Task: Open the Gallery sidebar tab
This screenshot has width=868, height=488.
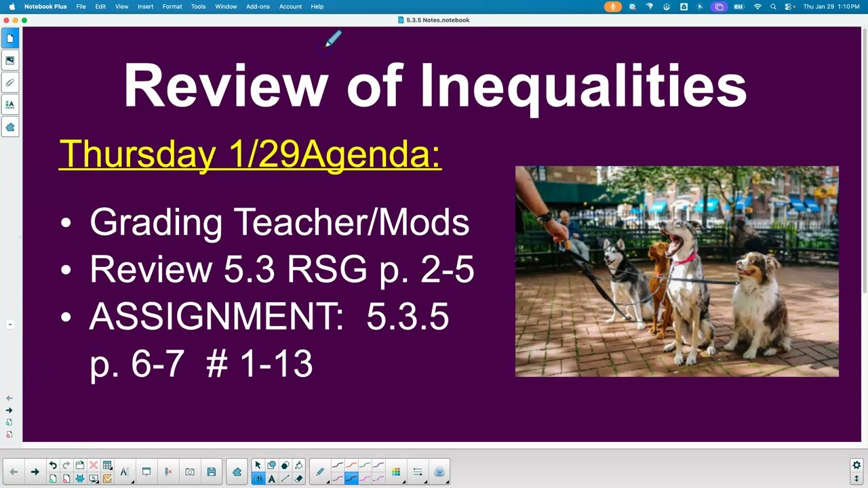Action: click(x=10, y=60)
